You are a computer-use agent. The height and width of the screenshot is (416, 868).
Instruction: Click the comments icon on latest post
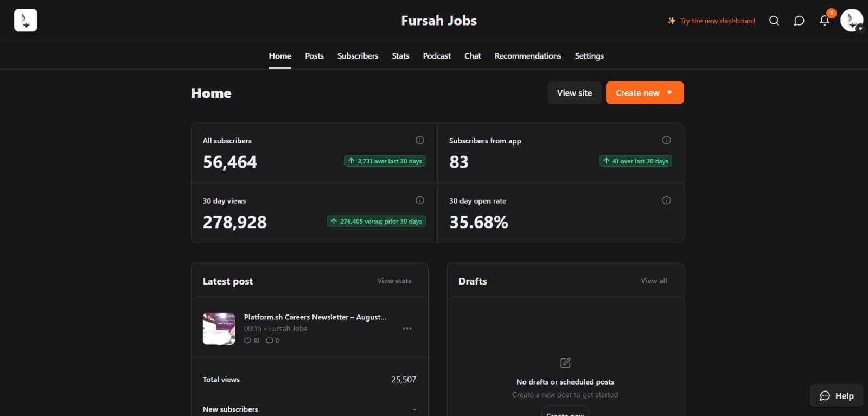269,341
